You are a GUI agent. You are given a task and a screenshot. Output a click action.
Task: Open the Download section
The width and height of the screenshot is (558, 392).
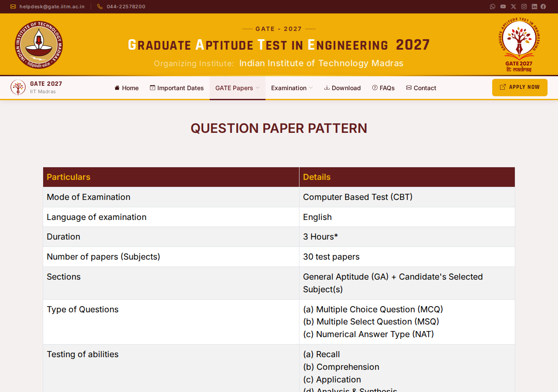pos(343,88)
